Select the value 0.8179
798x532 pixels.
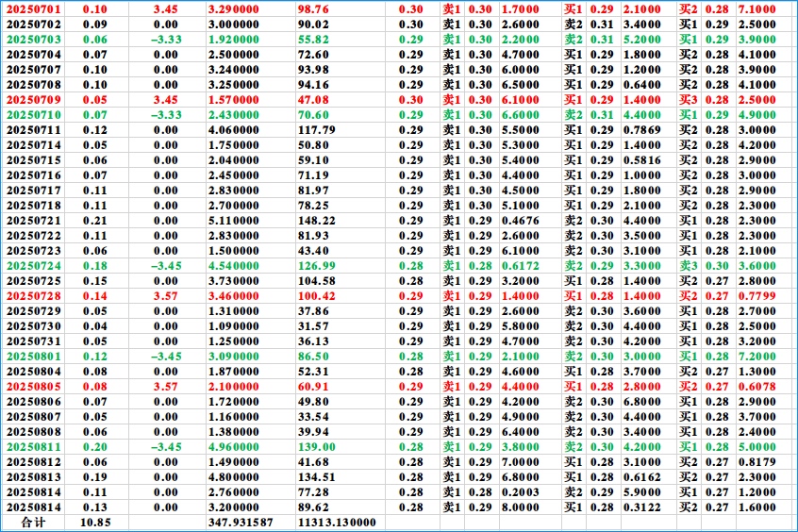(757, 462)
